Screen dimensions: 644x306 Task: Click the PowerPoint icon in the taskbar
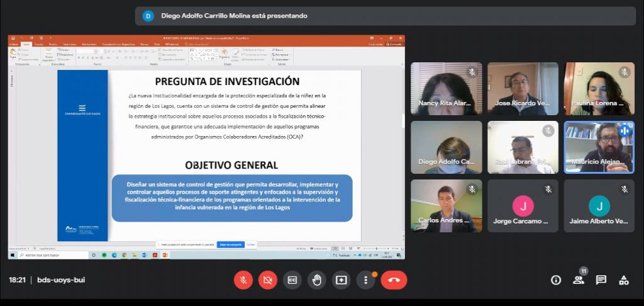click(165, 255)
